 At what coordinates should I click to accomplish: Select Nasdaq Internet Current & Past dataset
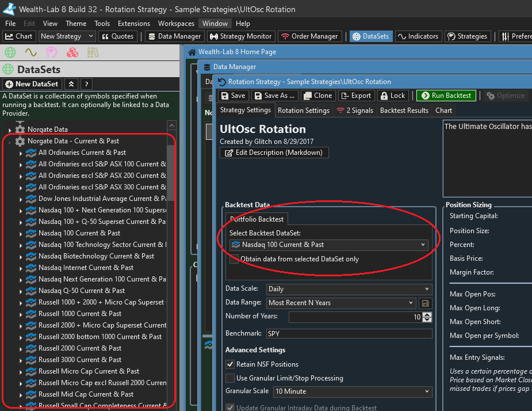(86, 268)
